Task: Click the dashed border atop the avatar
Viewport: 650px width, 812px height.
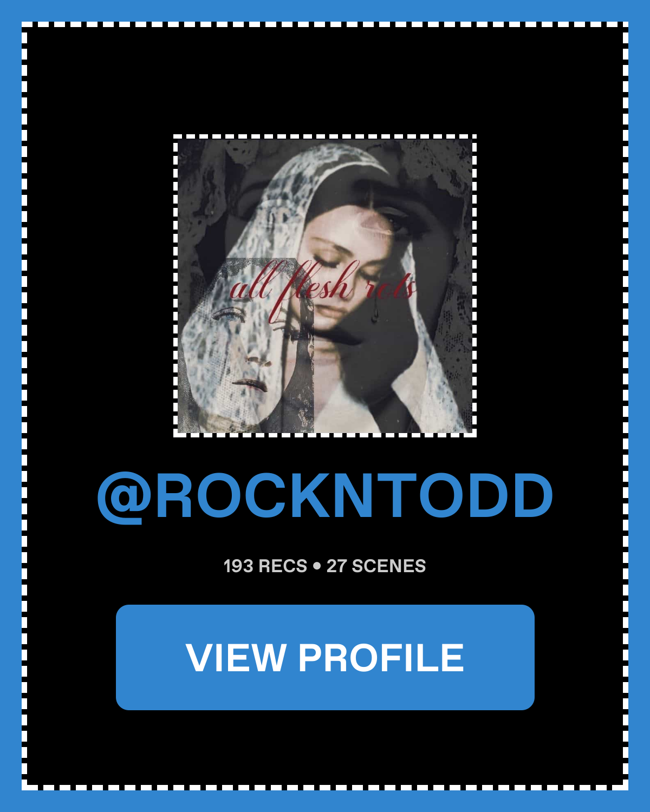Action: [325, 137]
